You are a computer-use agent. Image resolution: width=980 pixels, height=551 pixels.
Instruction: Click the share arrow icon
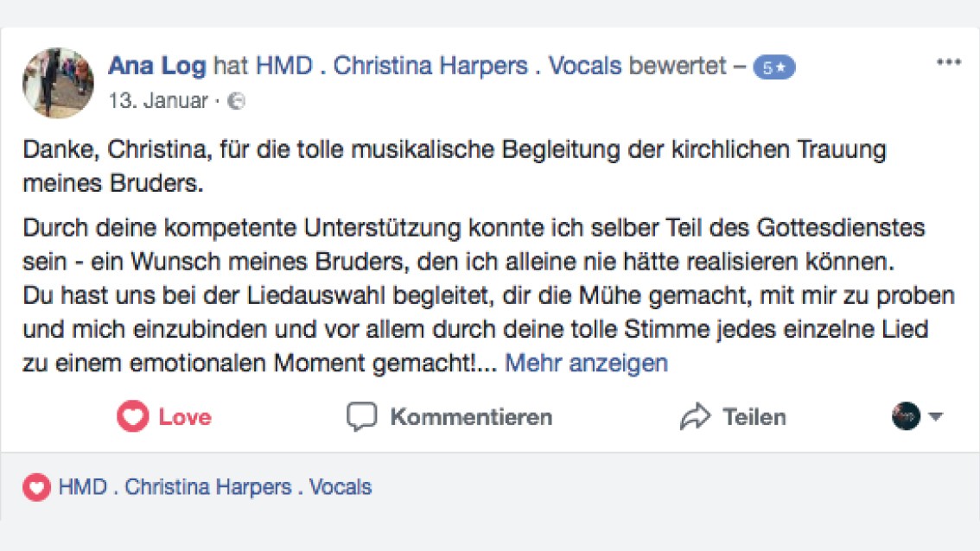coord(695,416)
